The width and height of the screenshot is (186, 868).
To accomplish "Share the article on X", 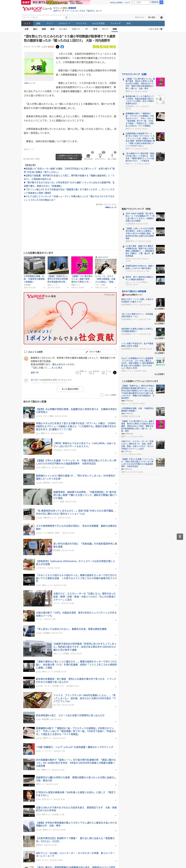I will [x=57, y=47].
